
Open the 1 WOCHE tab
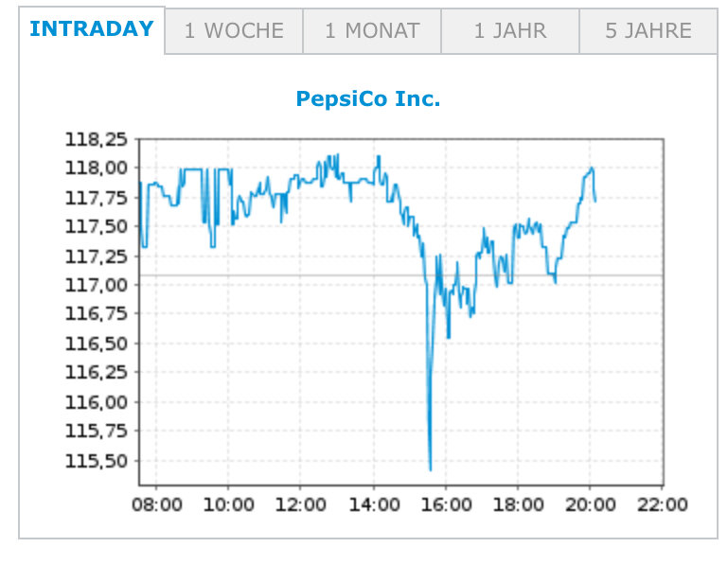tap(234, 31)
